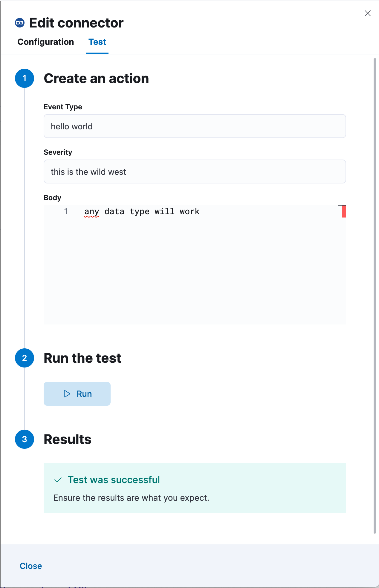Image resolution: width=379 pixels, height=588 pixels.
Task: Click the play icon inside the Run button
Action: 66,394
